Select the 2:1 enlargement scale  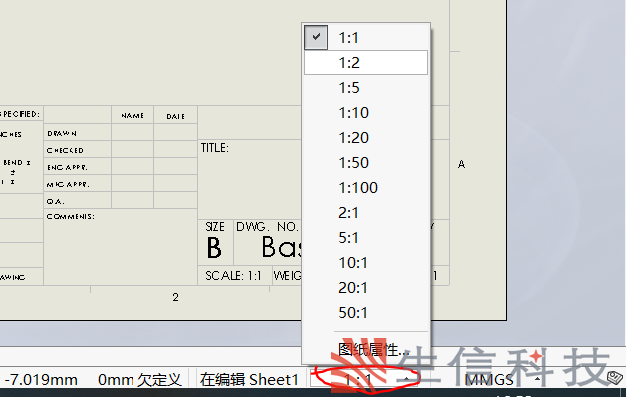[366, 213]
